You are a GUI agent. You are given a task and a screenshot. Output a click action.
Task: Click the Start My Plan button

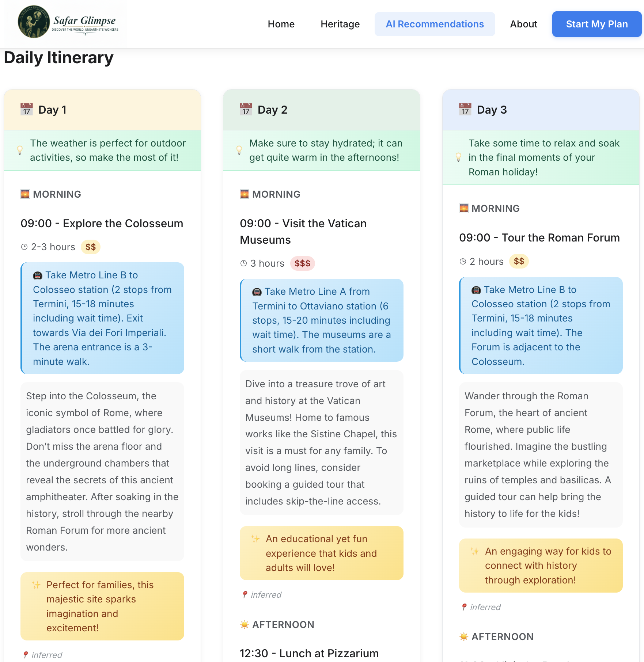596,24
